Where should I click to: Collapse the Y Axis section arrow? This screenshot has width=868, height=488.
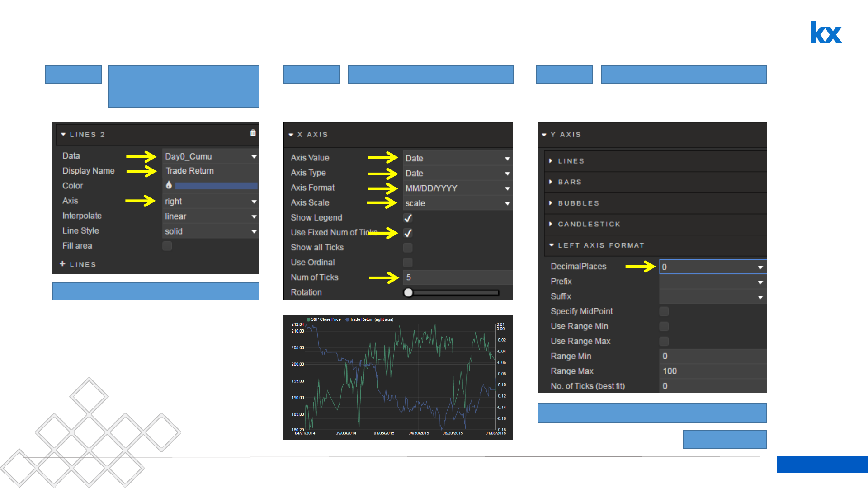(544, 135)
